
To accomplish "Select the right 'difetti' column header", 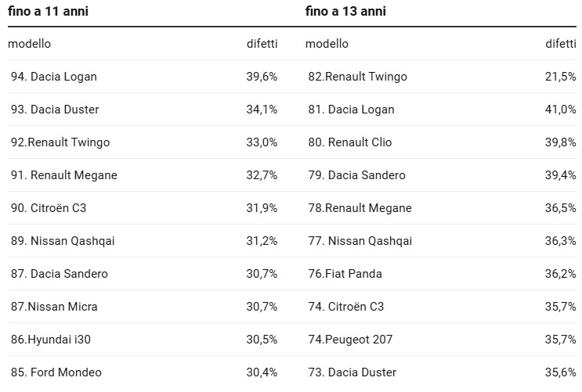I will (561, 44).
